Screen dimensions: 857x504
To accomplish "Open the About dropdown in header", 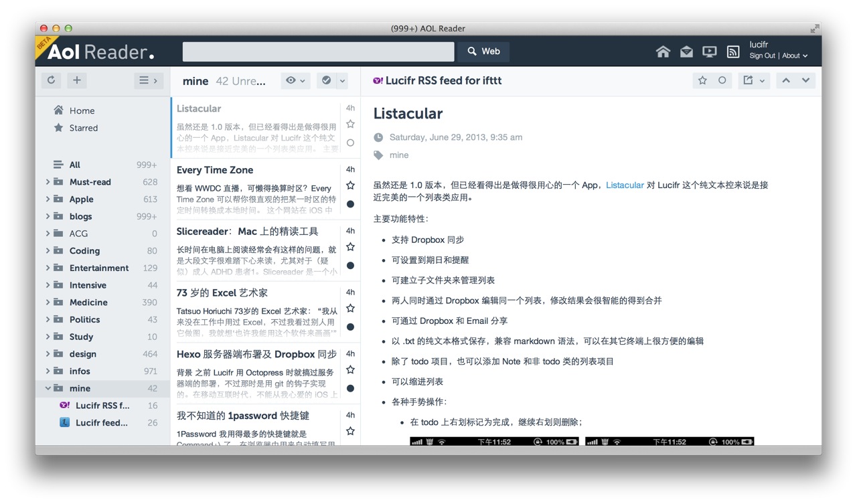I will tap(795, 56).
